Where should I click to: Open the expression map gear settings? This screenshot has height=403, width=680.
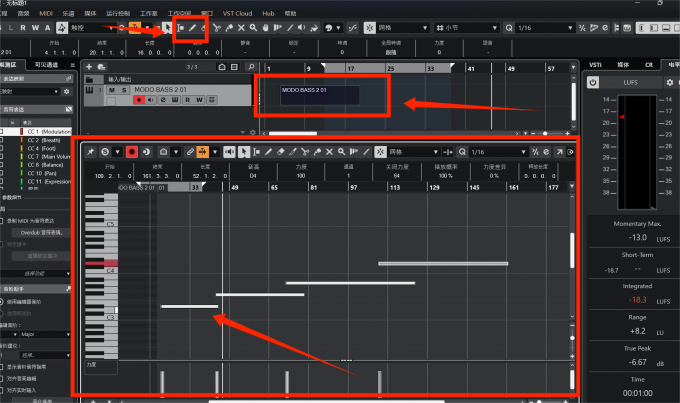(66, 92)
